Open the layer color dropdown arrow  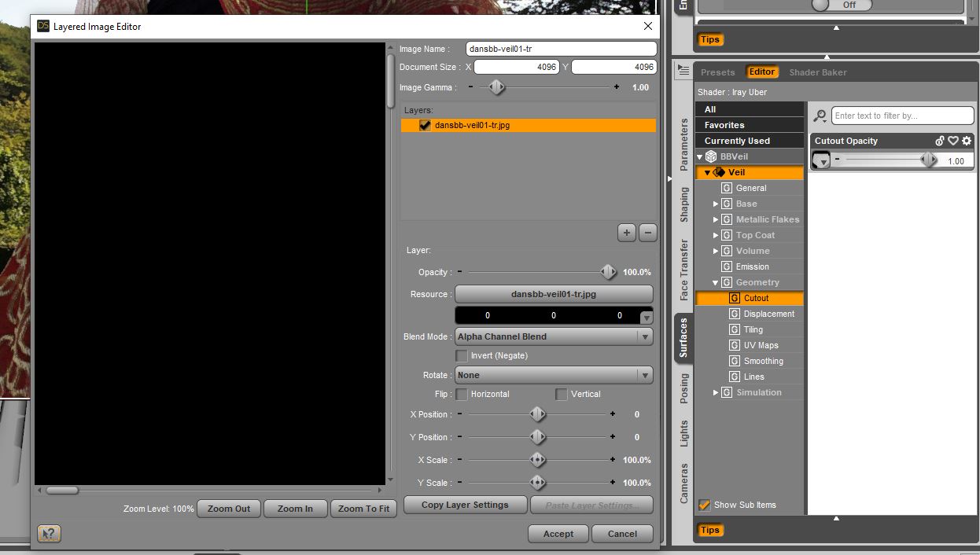pyautogui.click(x=646, y=317)
